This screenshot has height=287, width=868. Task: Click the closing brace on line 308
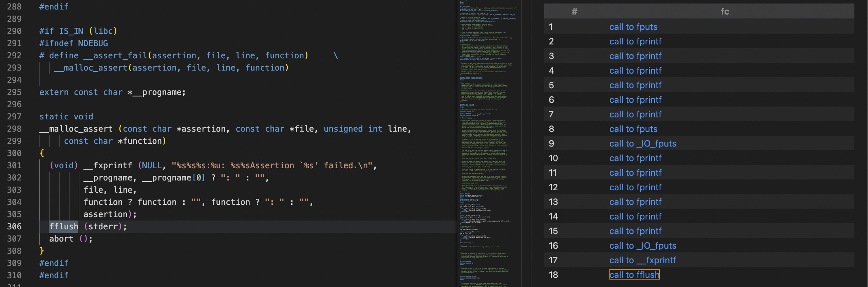pyautogui.click(x=42, y=251)
